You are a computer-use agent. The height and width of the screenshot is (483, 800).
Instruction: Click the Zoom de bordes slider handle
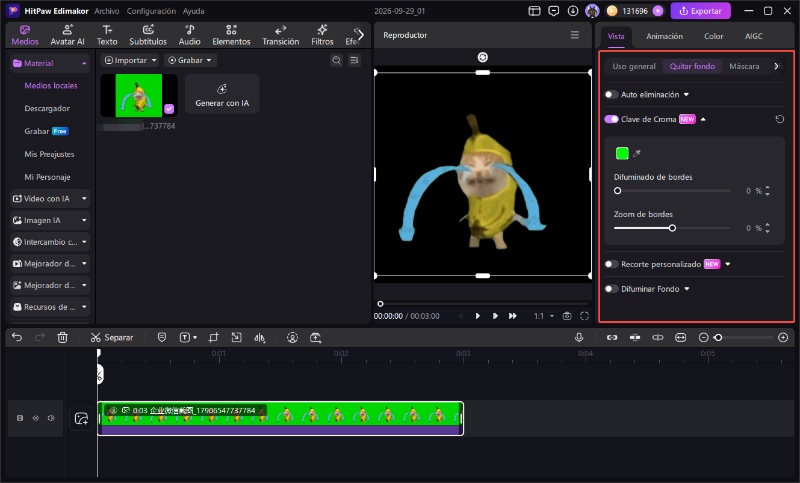tap(672, 228)
